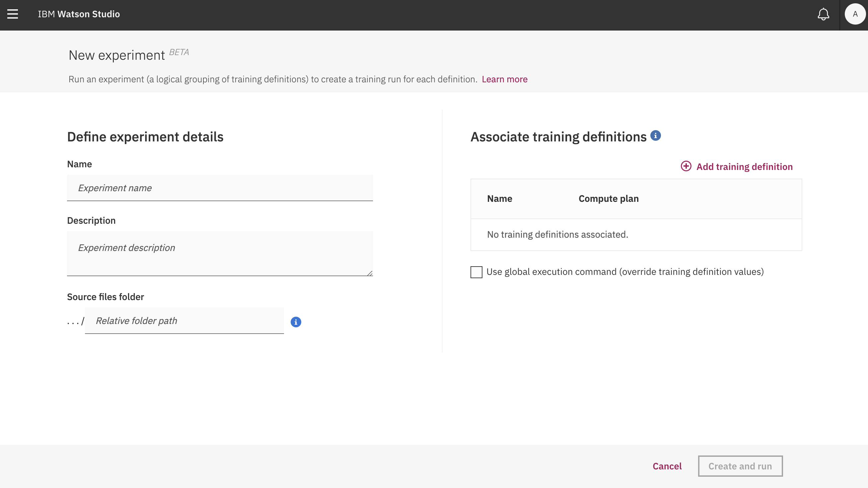Open the notifications bell
The image size is (868, 488).
[x=823, y=14]
